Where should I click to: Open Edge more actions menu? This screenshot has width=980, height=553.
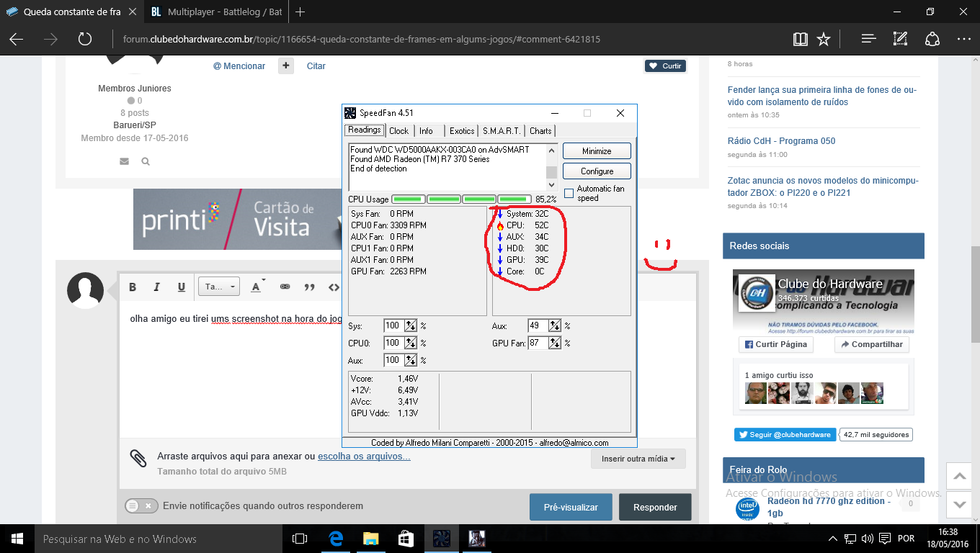[963, 39]
